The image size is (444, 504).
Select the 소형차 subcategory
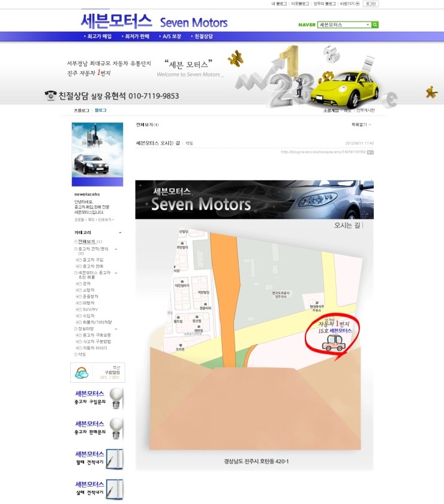coord(89,290)
